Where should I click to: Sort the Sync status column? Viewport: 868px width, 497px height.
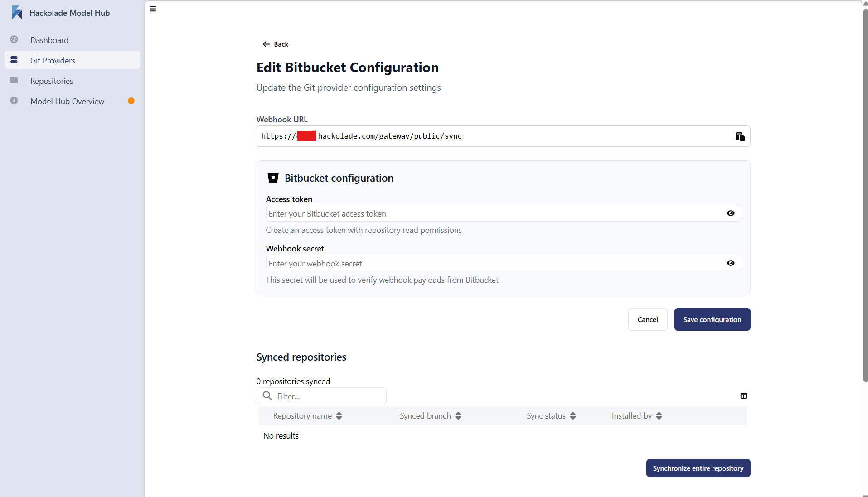572,415
